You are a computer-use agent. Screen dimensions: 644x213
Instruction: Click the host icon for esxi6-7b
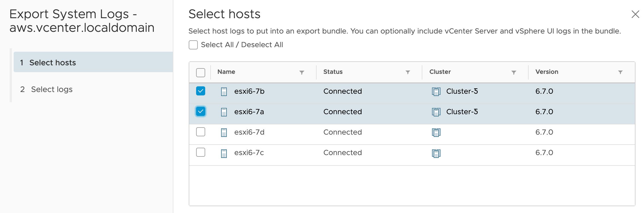[x=224, y=92]
